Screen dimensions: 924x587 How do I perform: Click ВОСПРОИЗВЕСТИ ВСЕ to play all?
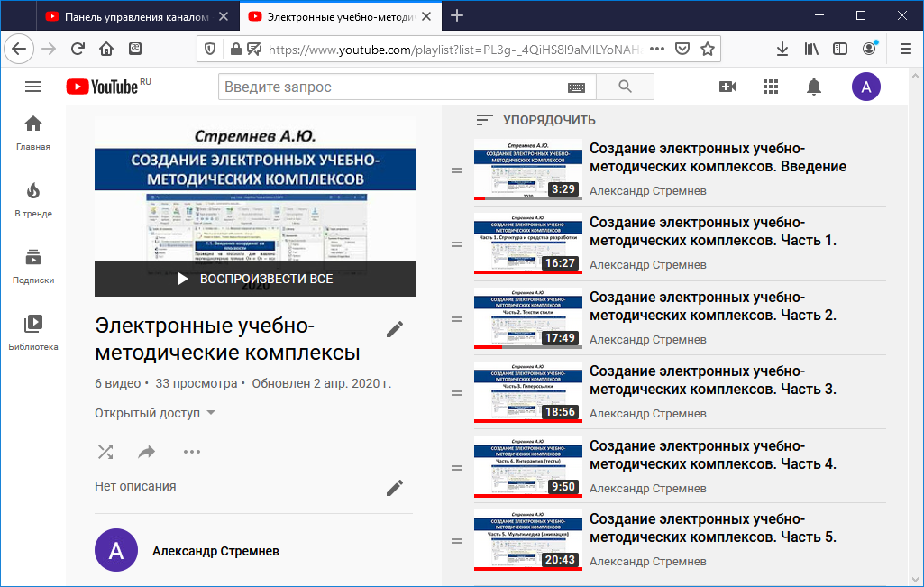[x=255, y=279]
